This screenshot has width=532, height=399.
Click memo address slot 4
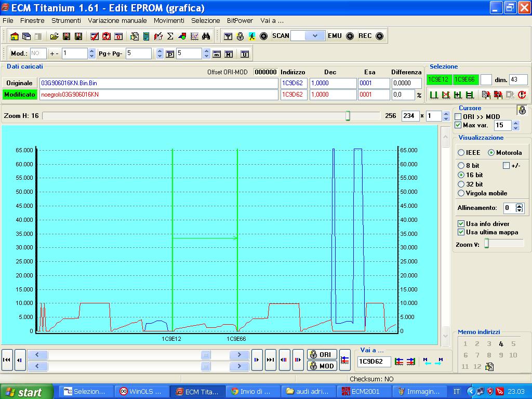501,344
